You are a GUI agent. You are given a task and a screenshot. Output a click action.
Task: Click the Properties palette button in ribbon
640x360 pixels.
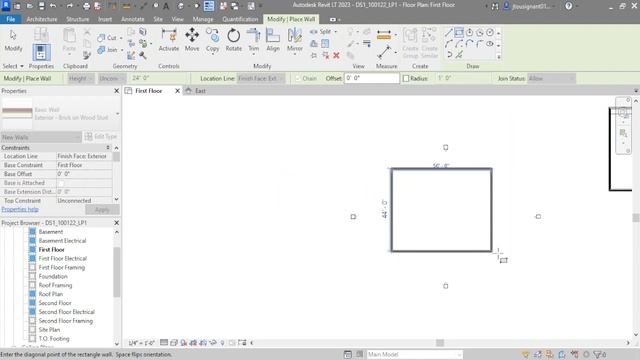tap(41, 52)
